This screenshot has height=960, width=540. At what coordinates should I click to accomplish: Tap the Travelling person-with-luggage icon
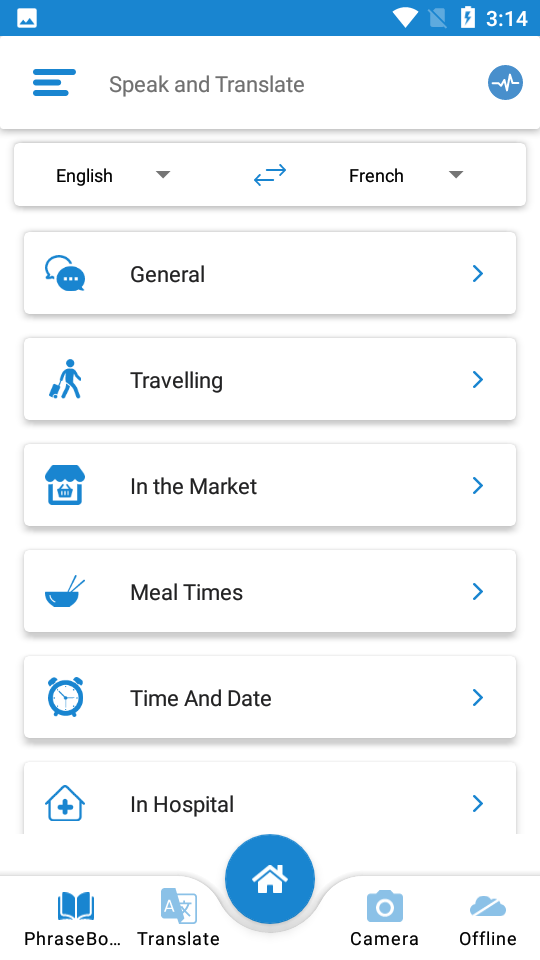(65, 379)
